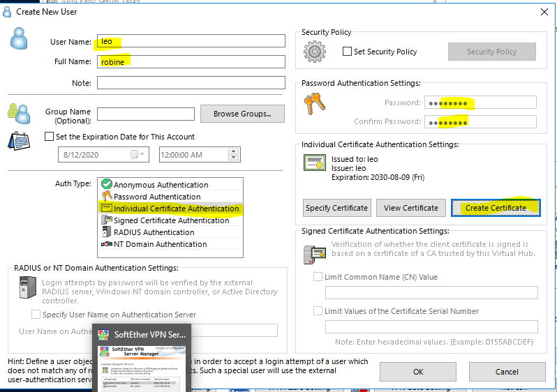Select Password Authentication type

pos(170,197)
